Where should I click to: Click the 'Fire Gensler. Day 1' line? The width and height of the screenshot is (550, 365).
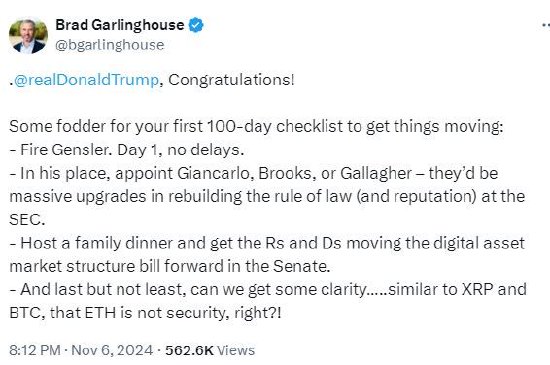click(x=127, y=150)
